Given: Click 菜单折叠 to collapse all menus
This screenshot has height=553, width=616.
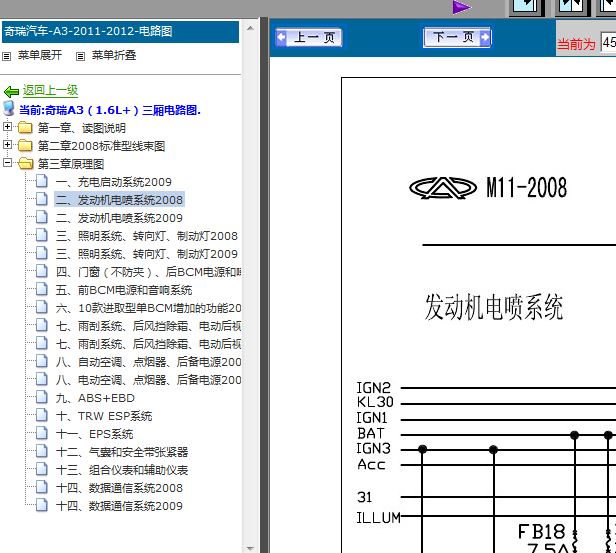Looking at the screenshot, I should [114, 55].
